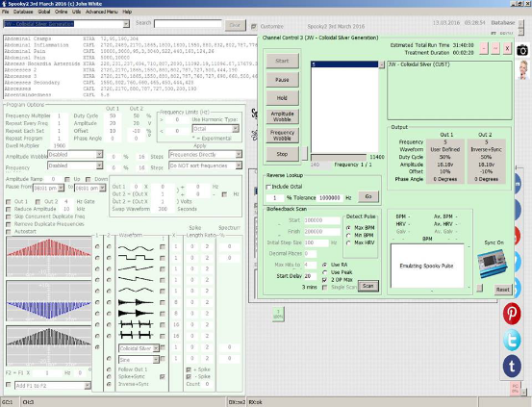Viewport: 532px width, 407px height.
Task: Open the Tumblr share icon
Action: tap(512, 367)
